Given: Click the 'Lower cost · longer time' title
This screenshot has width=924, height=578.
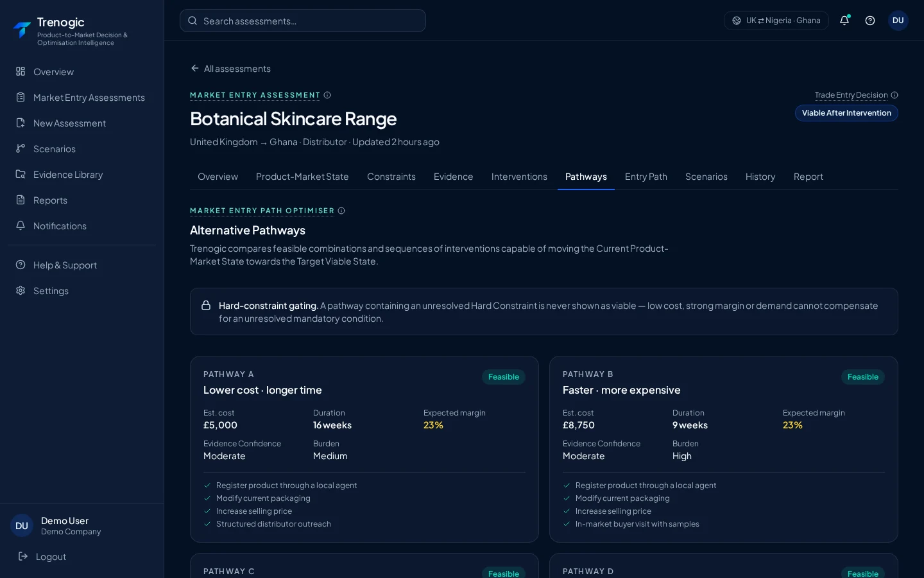Looking at the screenshot, I should [x=262, y=390].
